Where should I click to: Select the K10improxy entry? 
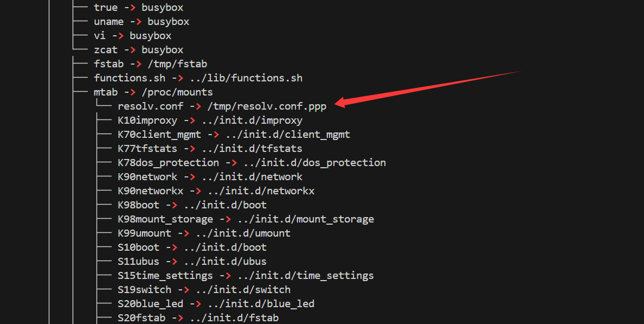[x=147, y=120]
